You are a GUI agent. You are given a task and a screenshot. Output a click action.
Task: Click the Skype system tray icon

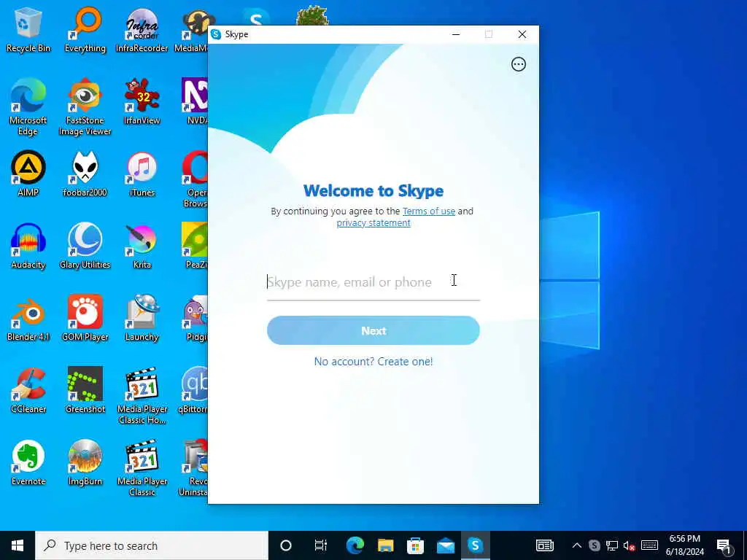point(594,545)
